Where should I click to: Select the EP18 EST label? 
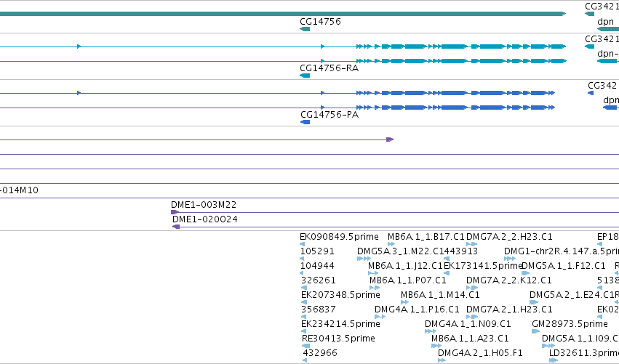point(608,237)
